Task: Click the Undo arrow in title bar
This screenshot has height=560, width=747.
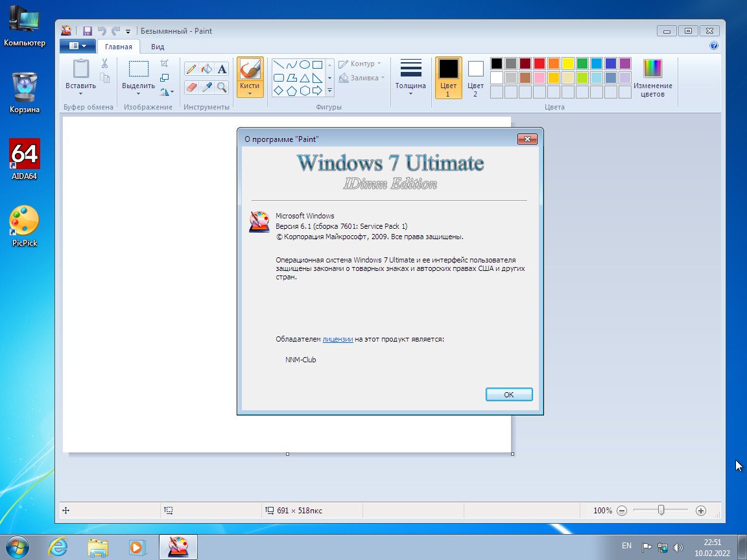Action: point(101,31)
